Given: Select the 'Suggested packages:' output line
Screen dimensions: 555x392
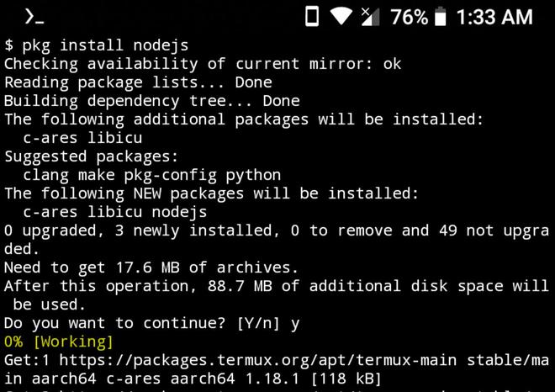Looking at the screenshot, I should pos(92,156).
